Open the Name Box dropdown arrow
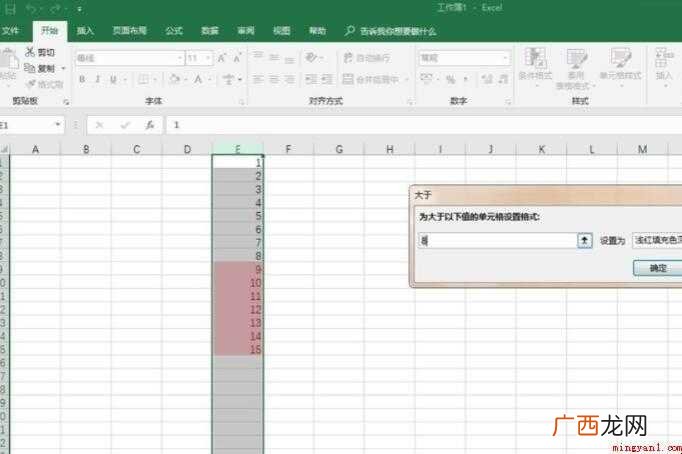 tap(57, 125)
